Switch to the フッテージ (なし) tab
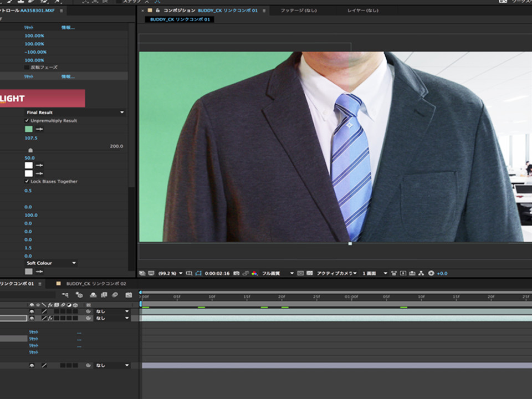Image resolution: width=532 pixels, height=399 pixels. (299, 11)
